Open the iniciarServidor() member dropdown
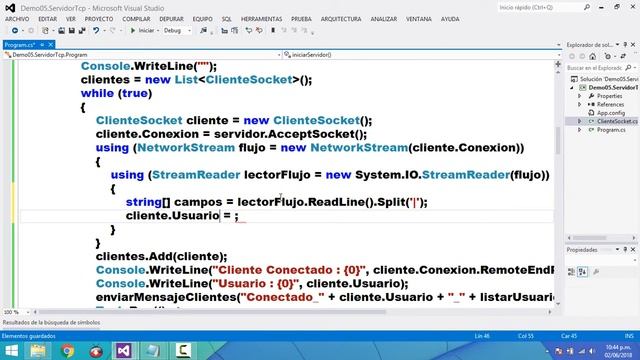Viewport: 640px width, 360px height. 422,55
